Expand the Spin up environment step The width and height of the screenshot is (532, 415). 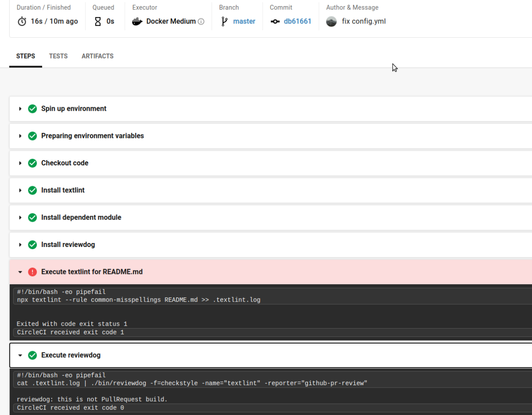tap(20, 109)
